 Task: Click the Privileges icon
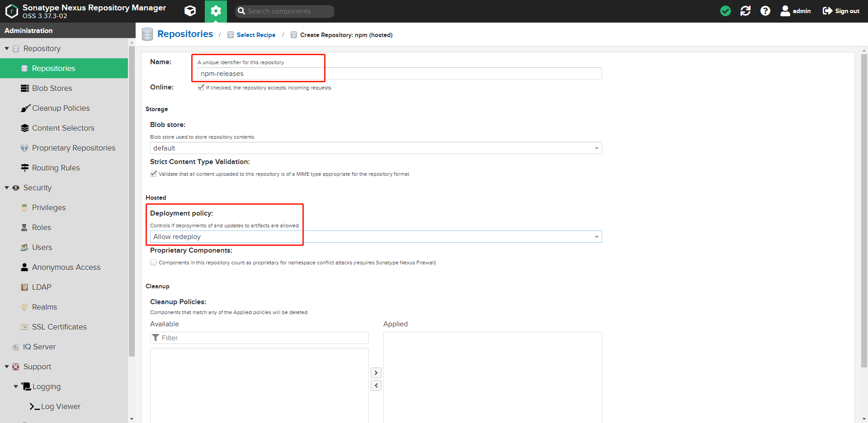24,207
